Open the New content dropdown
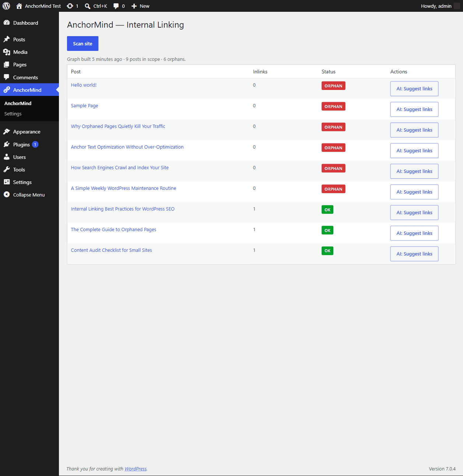463x476 pixels. pyautogui.click(x=140, y=6)
